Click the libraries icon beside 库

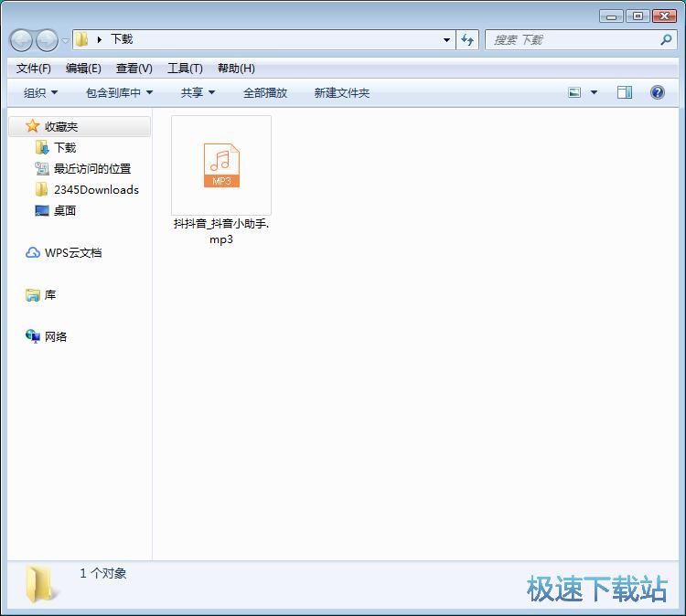[33, 295]
